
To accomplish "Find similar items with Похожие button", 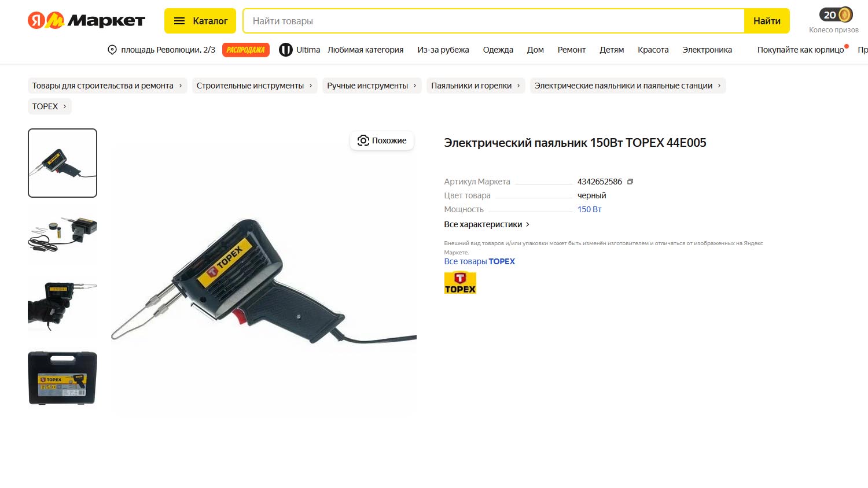I will [x=382, y=141].
